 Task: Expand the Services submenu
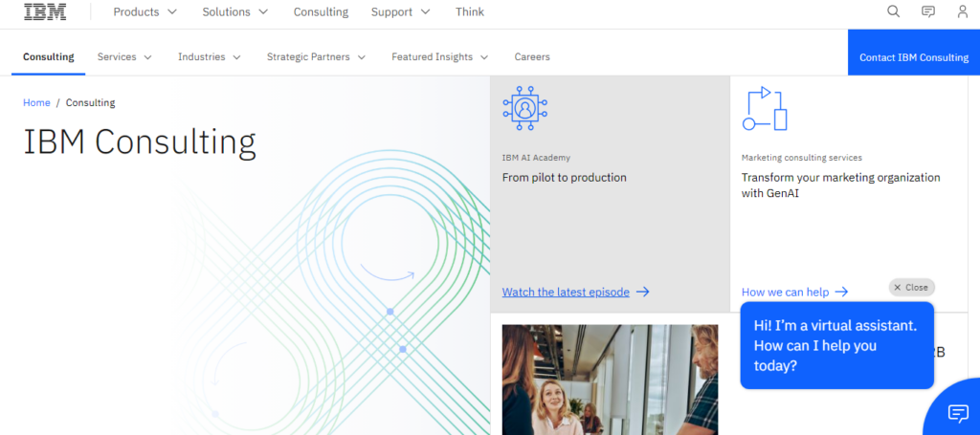[x=124, y=57]
